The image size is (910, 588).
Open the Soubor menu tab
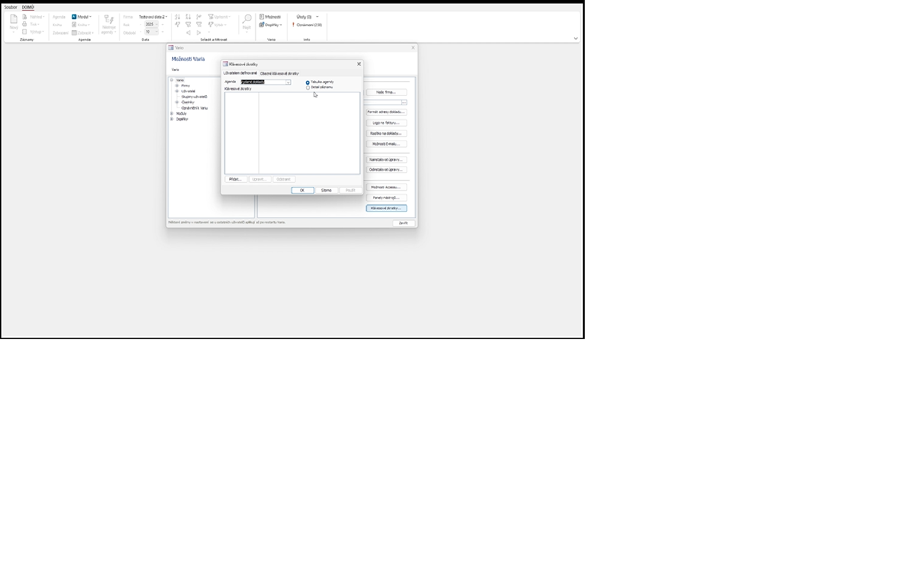(10, 8)
